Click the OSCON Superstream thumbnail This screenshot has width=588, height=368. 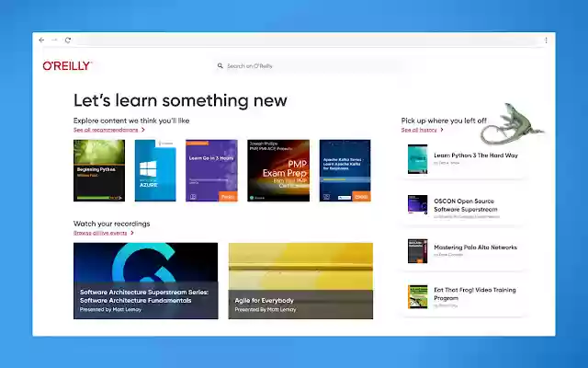[x=417, y=204]
